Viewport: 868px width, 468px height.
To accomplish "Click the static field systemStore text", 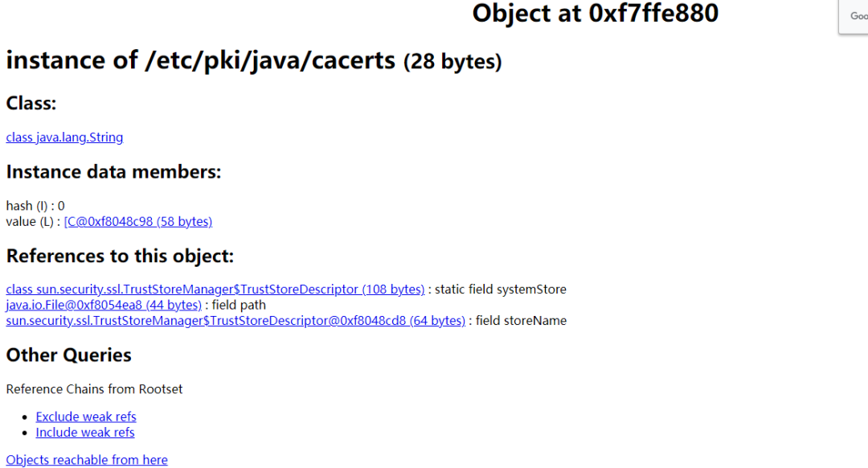I will point(500,289).
